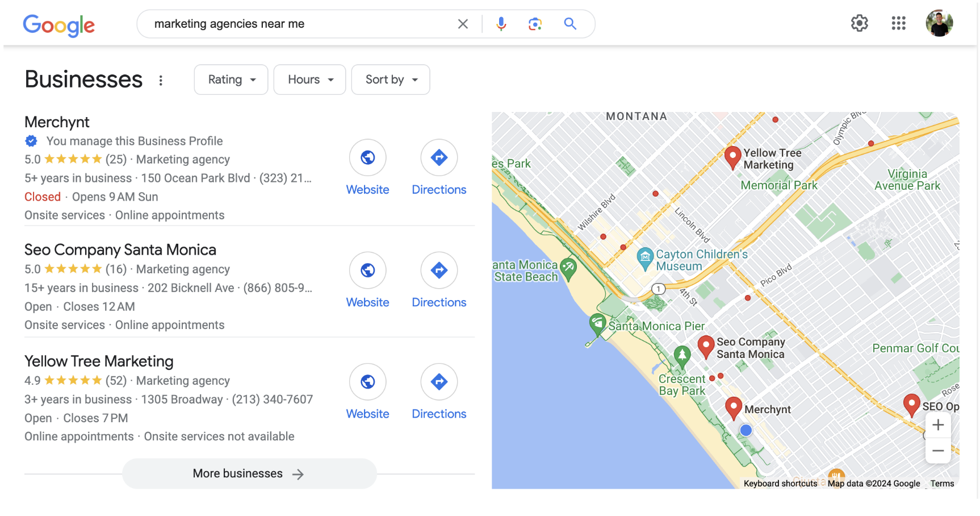980x516 pixels.
Task: Click Seo Company Santa Monica directions icon
Action: click(439, 270)
